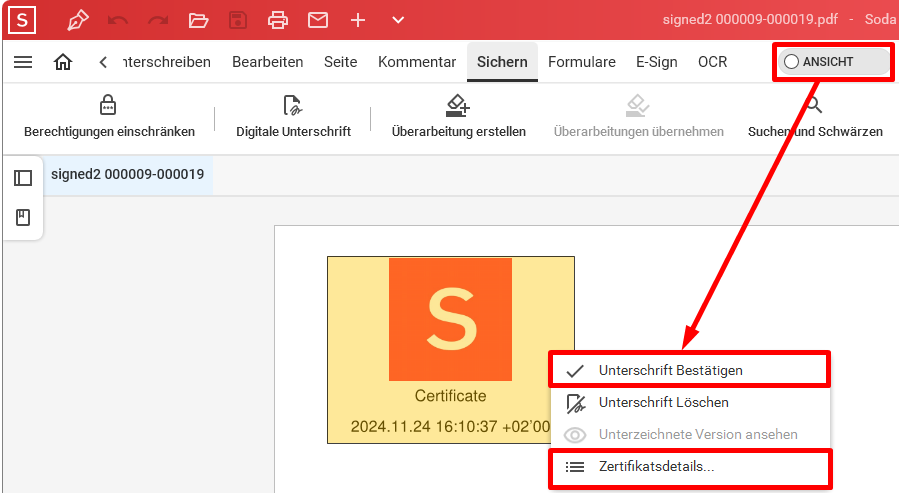Toggle the ANSICHT view mode switch

coord(833,62)
